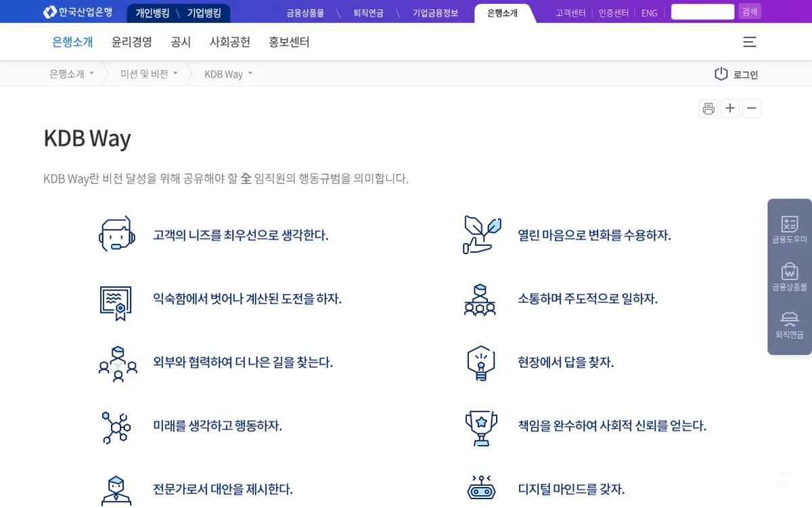Click text 전문가로서 대안을 제시한다.
Image resolution: width=812 pixels, height=508 pixels.
tap(223, 489)
